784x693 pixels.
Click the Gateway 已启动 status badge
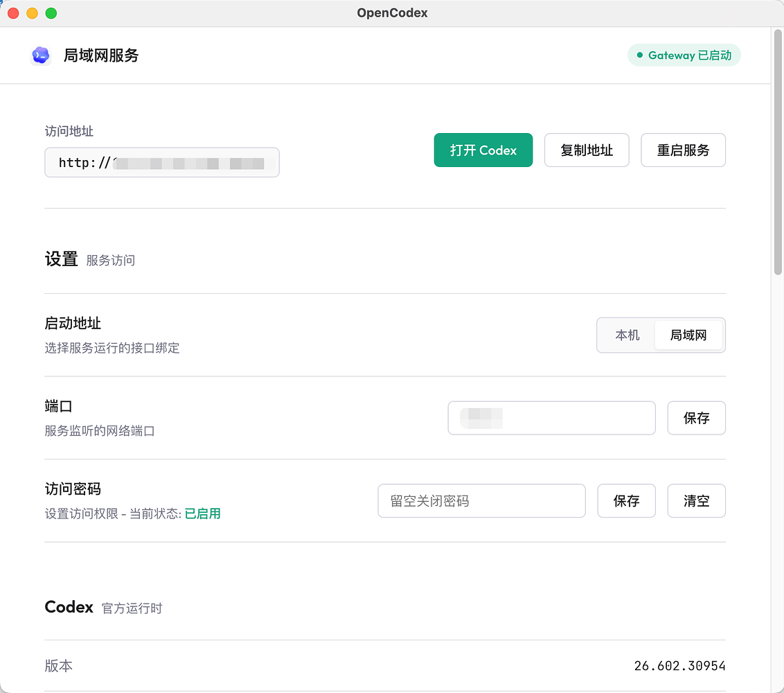tap(684, 55)
